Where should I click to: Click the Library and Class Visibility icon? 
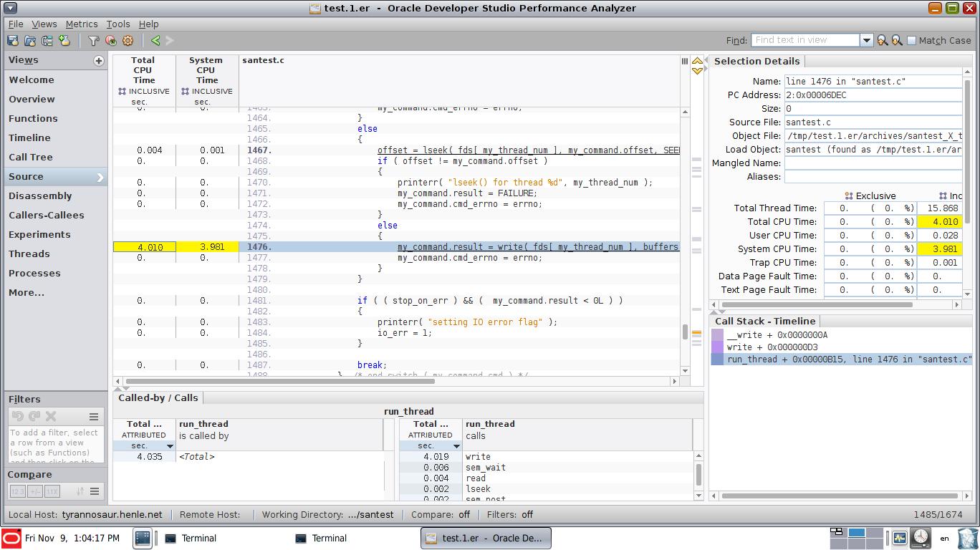[x=111, y=41]
